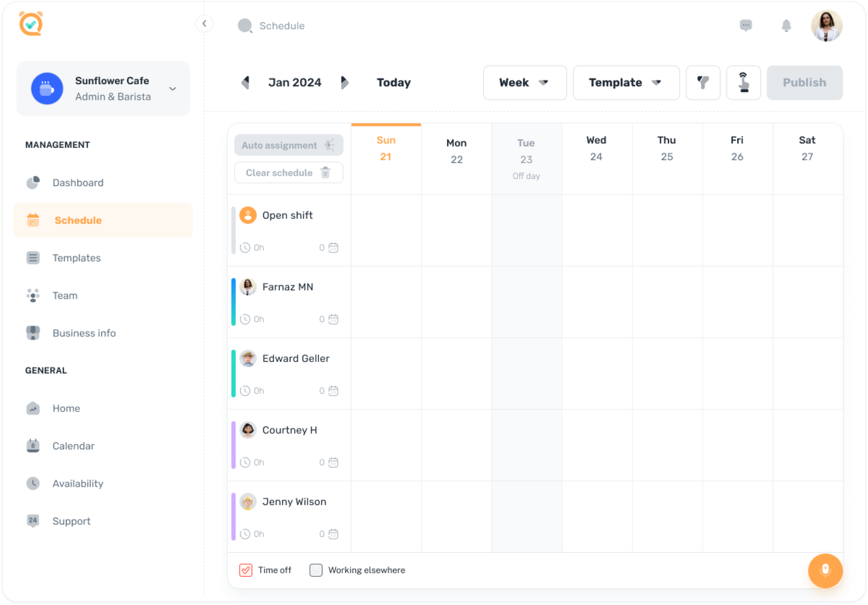Navigate to Business info page
Screen dimensions: 868x605
coord(84,333)
